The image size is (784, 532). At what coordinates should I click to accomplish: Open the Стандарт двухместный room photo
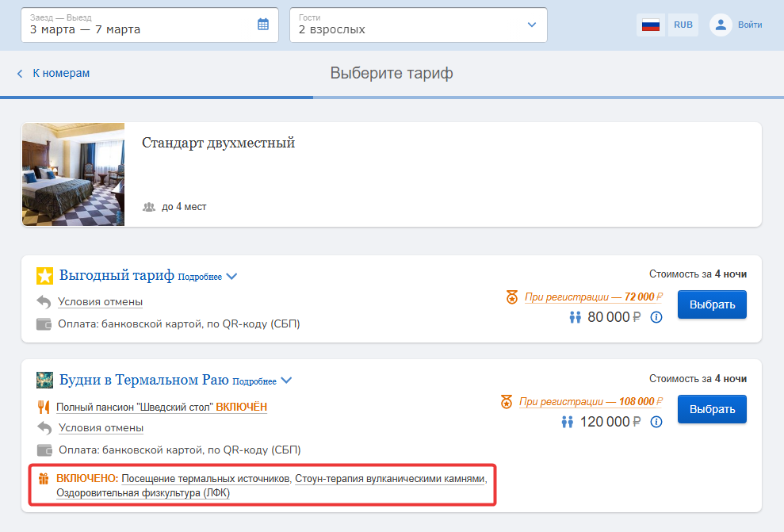point(74,174)
